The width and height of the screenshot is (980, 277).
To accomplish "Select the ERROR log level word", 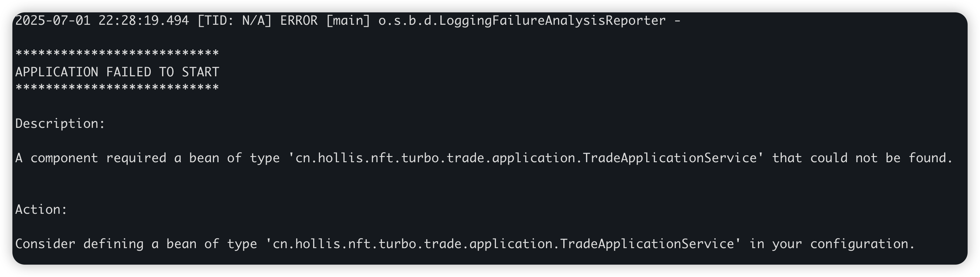I will tap(299, 21).
